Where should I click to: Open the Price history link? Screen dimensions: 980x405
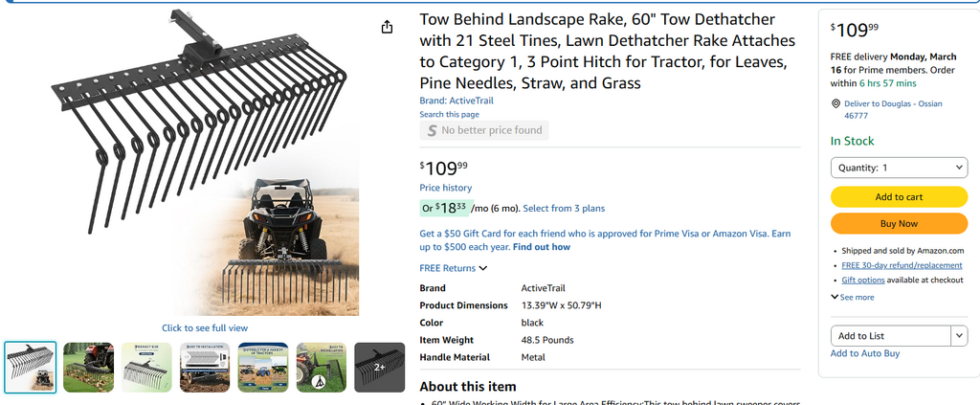(x=445, y=188)
